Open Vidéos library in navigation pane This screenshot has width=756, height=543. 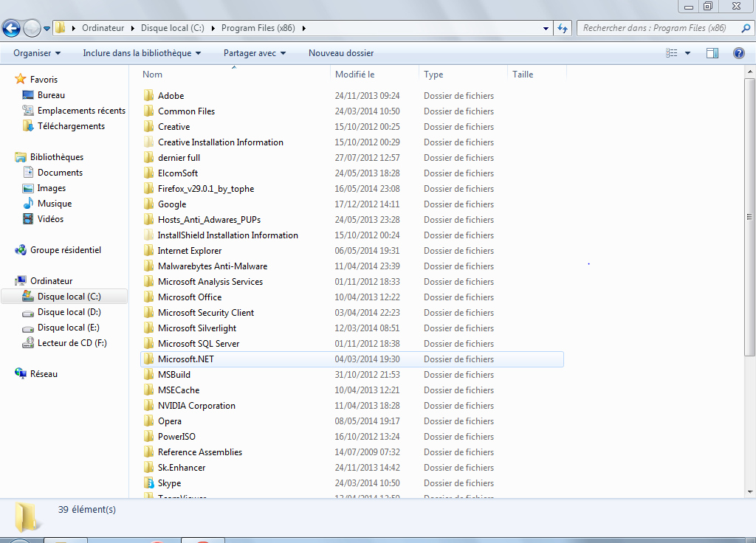click(x=43, y=218)
